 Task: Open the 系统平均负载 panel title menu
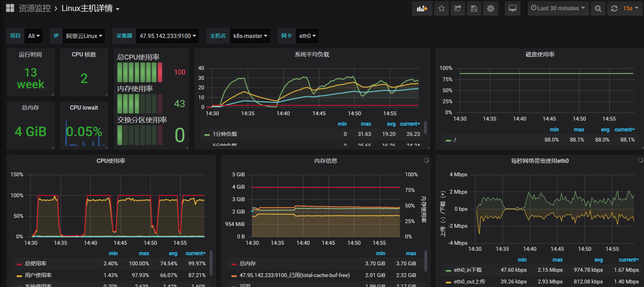tap(312, 54)
